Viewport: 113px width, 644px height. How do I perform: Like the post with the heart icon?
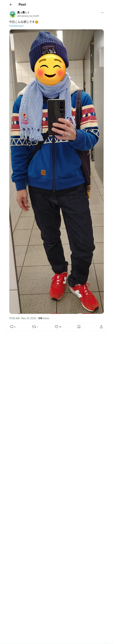tap(56, 327)
